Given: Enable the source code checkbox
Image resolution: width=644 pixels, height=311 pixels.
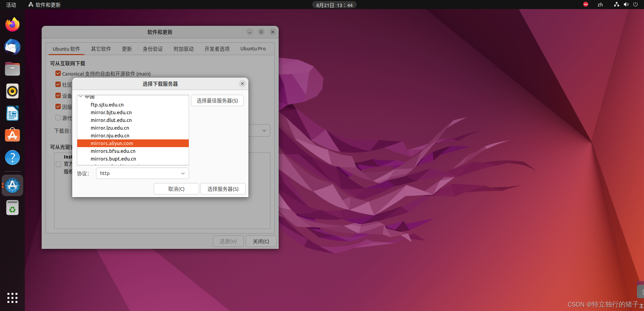Looking at the screenshot, I should pyautogui.click(x=58, y=118).
